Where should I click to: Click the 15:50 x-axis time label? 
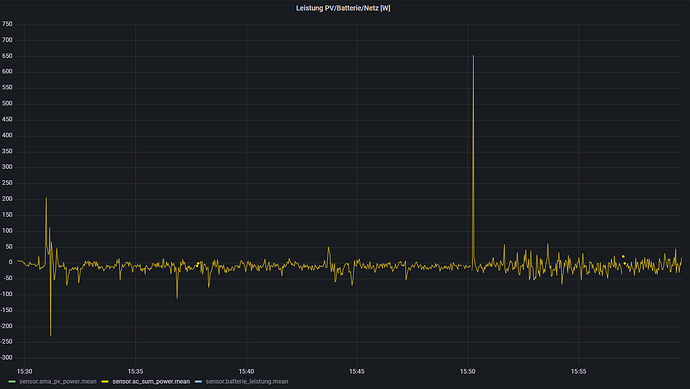pyautogui.click(x=468, y=371)
